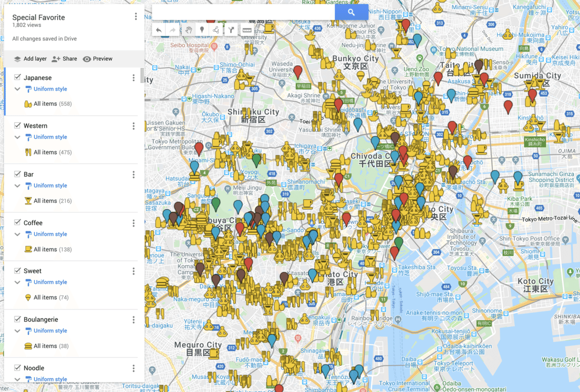
Task: Select the Draw a line tool
Action: click(216, 30)
